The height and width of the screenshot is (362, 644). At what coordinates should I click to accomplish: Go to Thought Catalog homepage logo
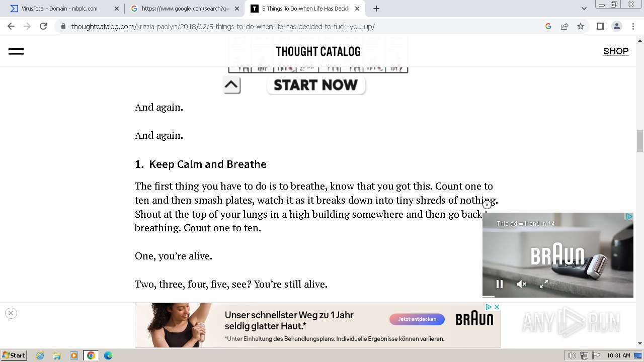318,51
